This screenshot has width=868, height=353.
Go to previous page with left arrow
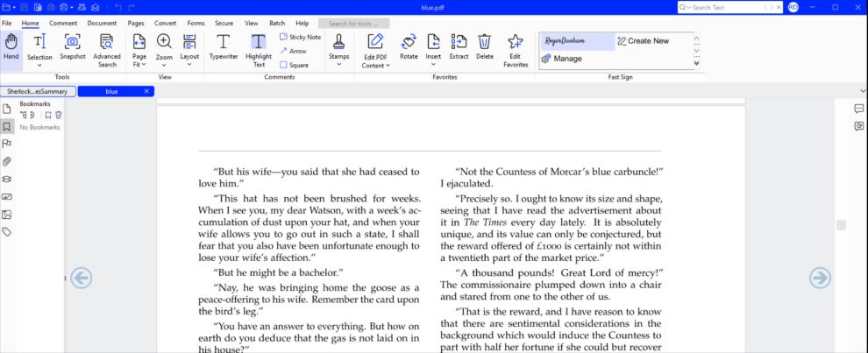82,278
